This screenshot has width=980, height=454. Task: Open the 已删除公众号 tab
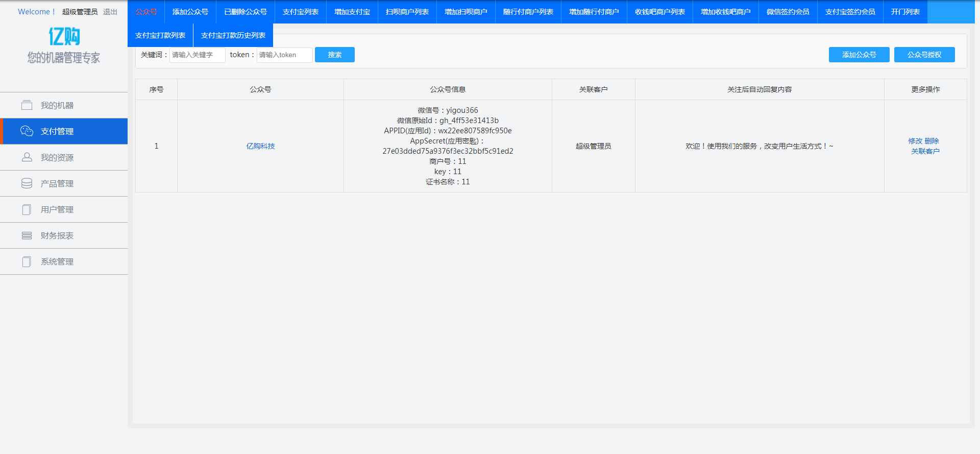[x=246, y=12]
